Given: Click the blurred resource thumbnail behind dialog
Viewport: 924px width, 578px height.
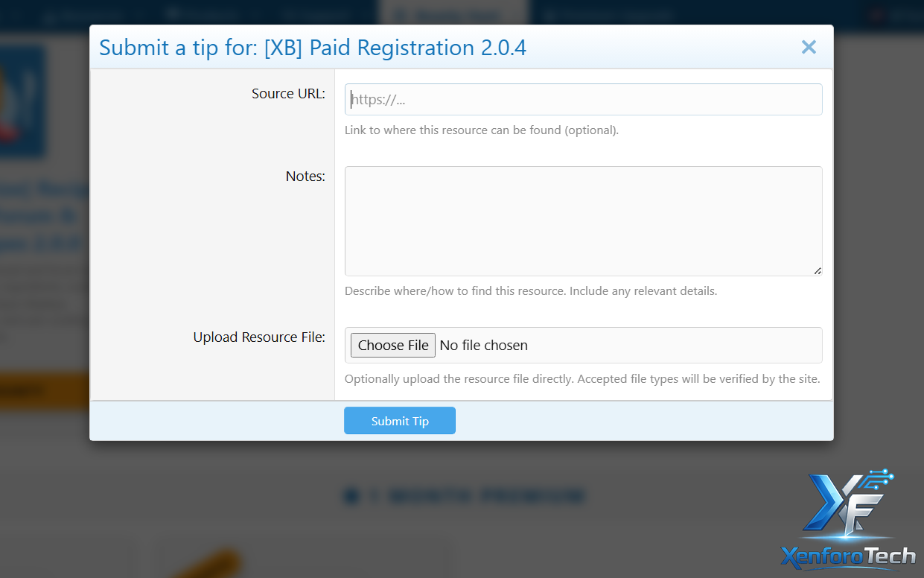Looking at the screenshot, I should point(22,101).
